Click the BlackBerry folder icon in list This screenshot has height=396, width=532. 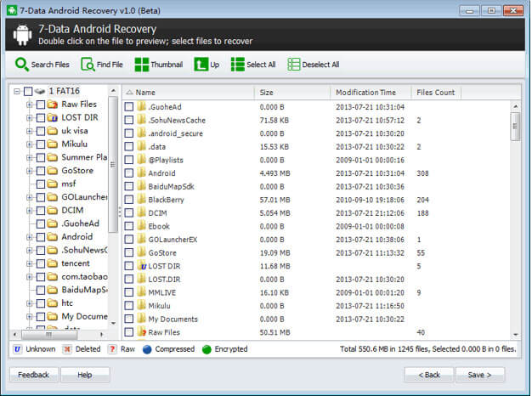tap(142, 200)
